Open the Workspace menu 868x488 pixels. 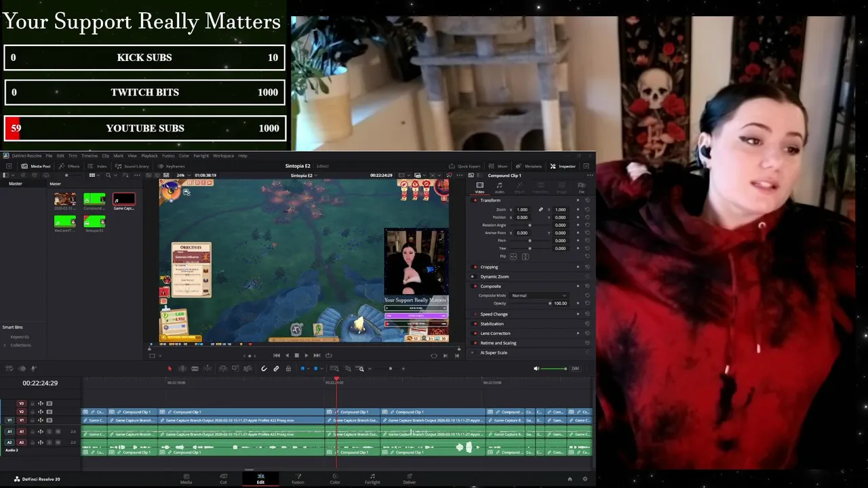click(223, 156)
